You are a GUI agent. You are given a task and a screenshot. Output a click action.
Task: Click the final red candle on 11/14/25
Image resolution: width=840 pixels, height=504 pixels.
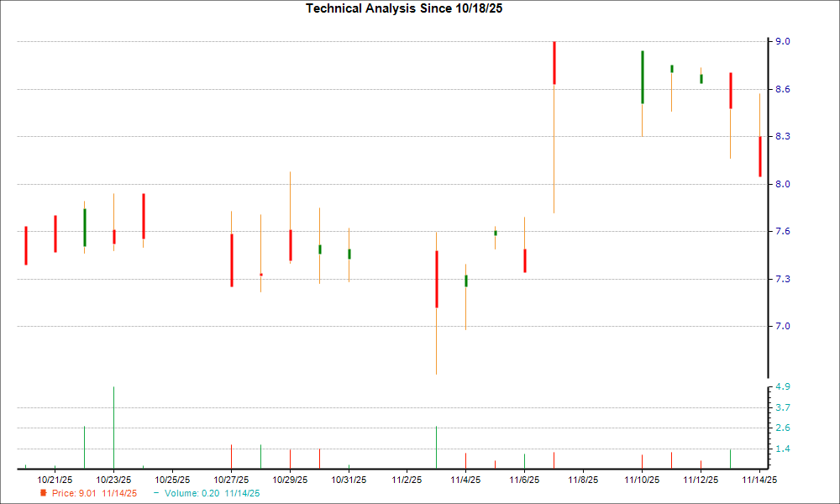759,155
